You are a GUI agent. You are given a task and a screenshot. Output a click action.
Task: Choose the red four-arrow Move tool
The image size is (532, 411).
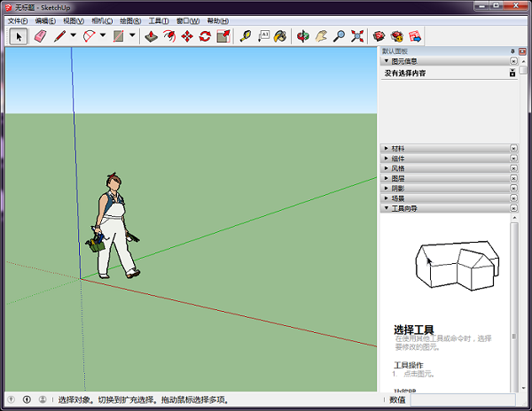click(187, 36)
